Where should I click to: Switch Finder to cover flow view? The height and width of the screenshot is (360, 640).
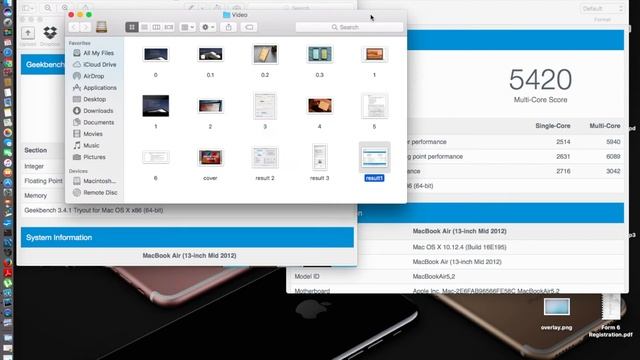tap(169, 27)
